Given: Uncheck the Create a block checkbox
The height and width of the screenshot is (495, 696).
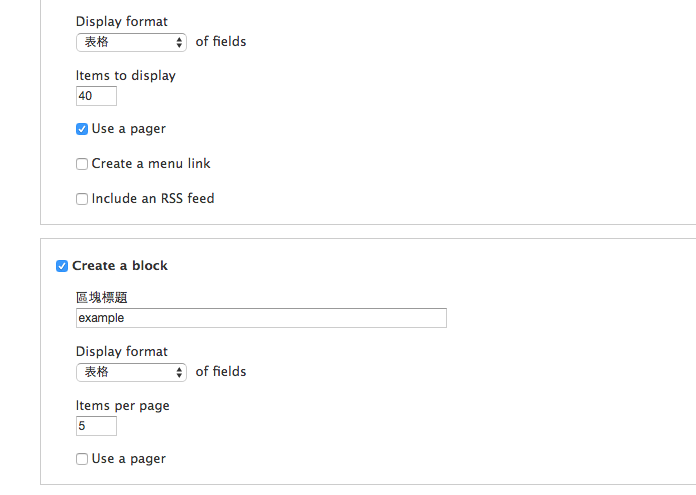Looking at the screenshot, I should [x=62, y=266].
